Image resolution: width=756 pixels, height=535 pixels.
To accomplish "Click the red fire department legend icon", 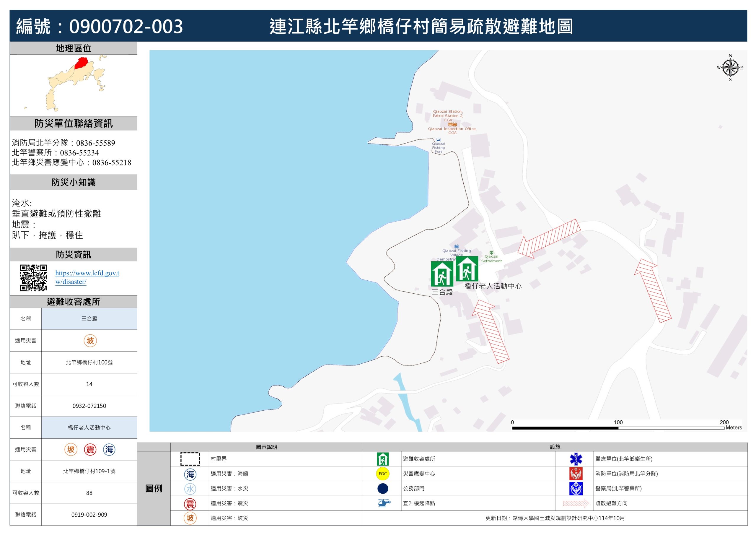I will click(x=576, y=474).
